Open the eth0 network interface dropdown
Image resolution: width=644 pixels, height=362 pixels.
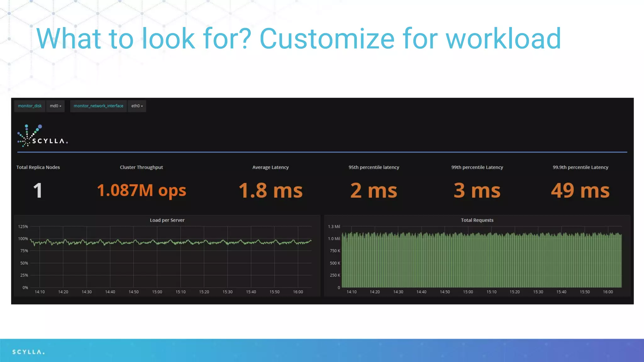coord(137,106)
